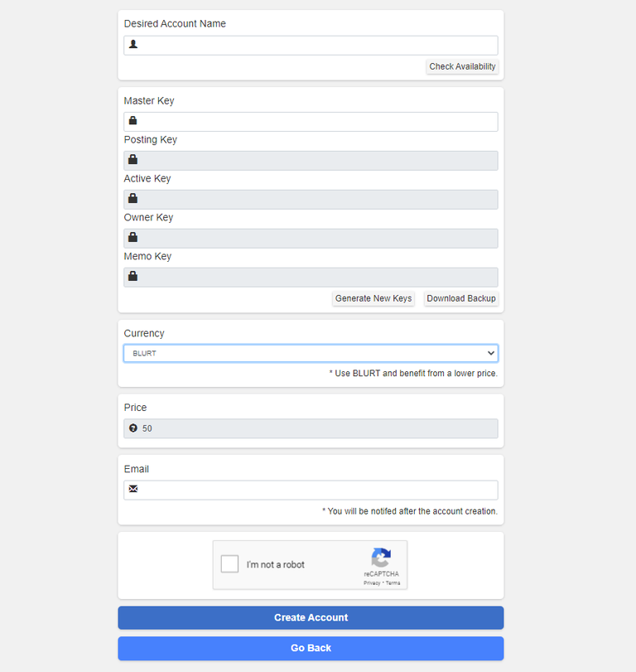Click the Owner Key field
This screenshot has width=636, height=672.
pos(311,239)
